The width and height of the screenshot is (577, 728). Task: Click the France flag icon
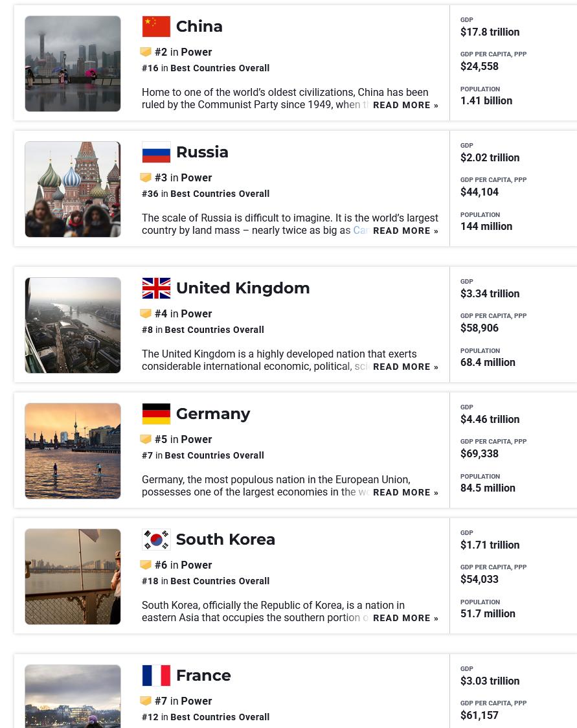coord(156,676)
